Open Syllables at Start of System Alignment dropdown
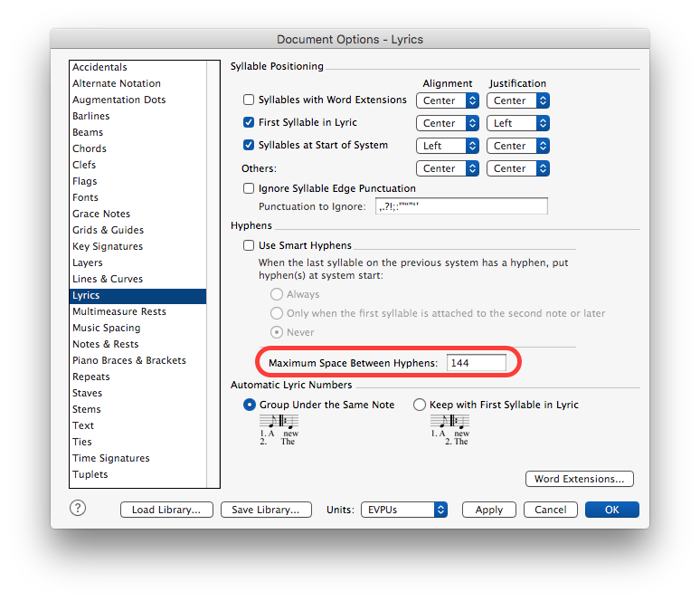 coord(447,146)
